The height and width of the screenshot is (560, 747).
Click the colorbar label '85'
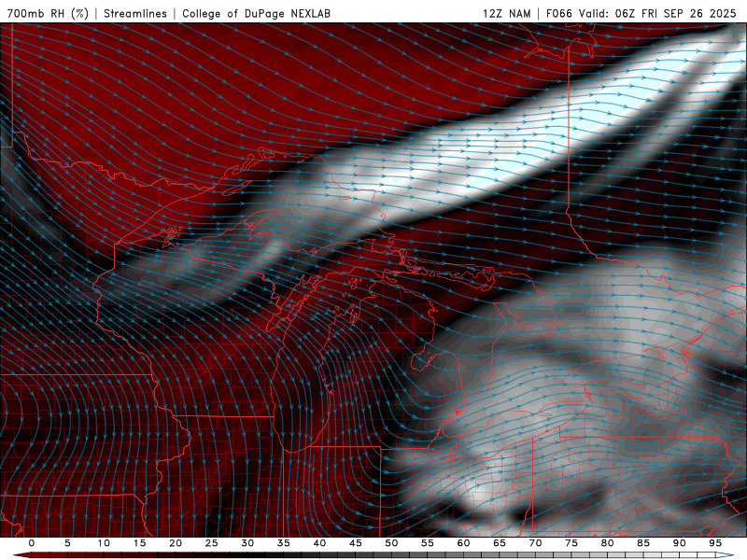point(643,543)
